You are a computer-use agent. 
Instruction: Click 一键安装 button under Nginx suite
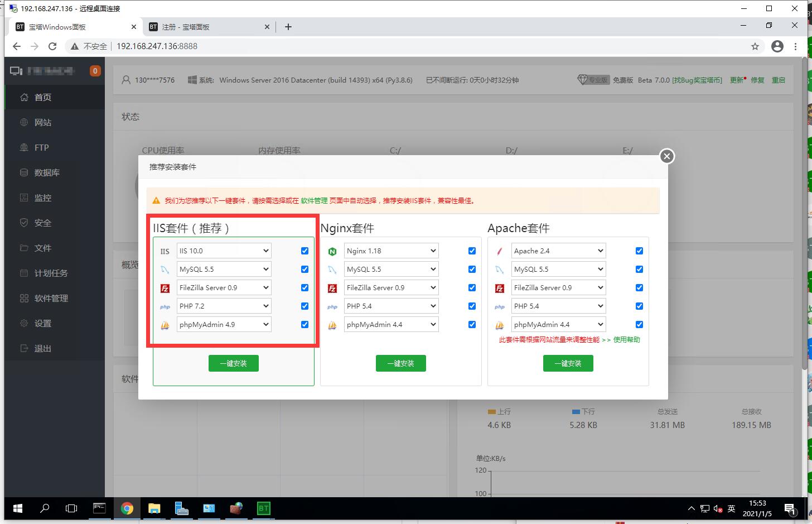tap(401, 363)
